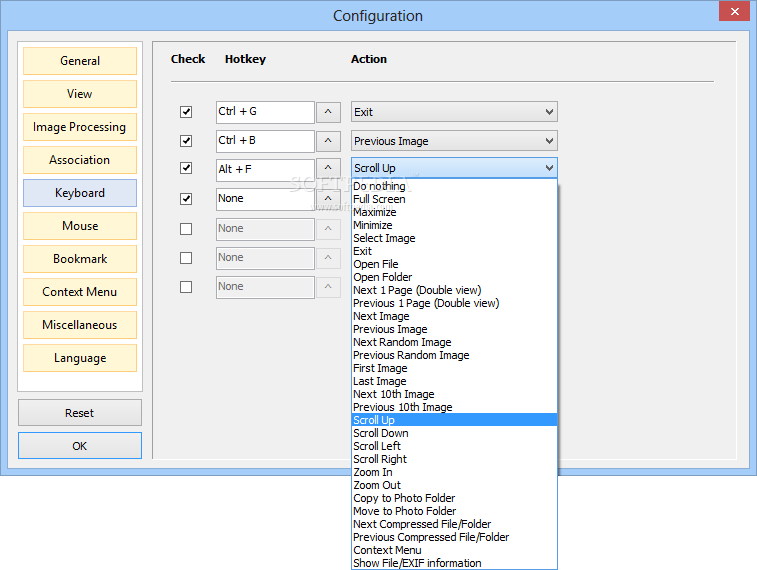Click the up-arrow button beside Alt + F

pos(328,168)
